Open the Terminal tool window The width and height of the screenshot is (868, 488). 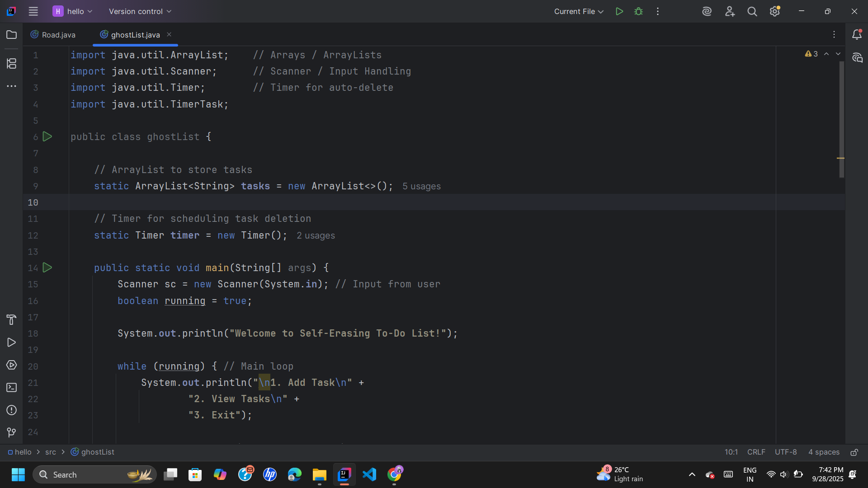click(12, 388)
